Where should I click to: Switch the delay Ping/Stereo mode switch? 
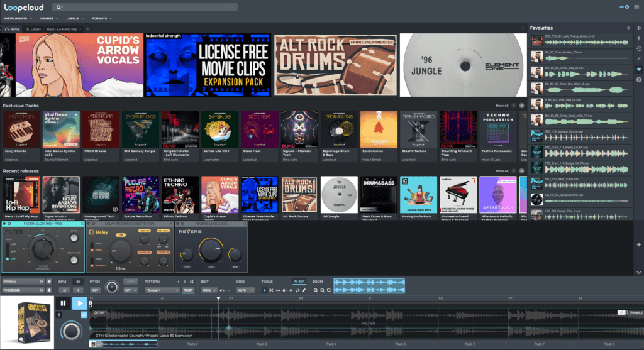92,263
